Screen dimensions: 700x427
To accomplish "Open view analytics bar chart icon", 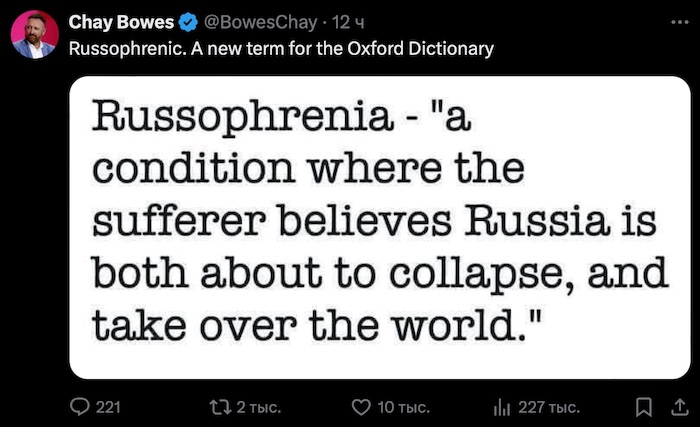I will point(502,407).
